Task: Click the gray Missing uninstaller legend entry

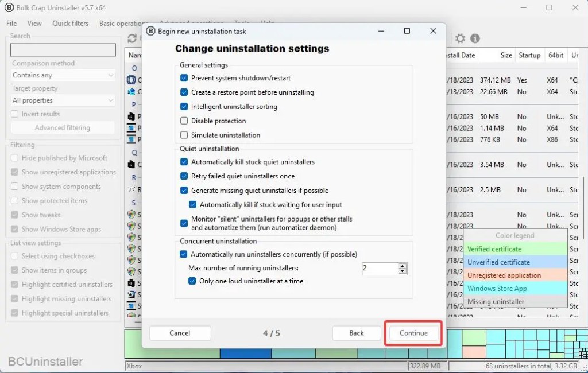Action: pyautogui.click(x=515, y=301)
